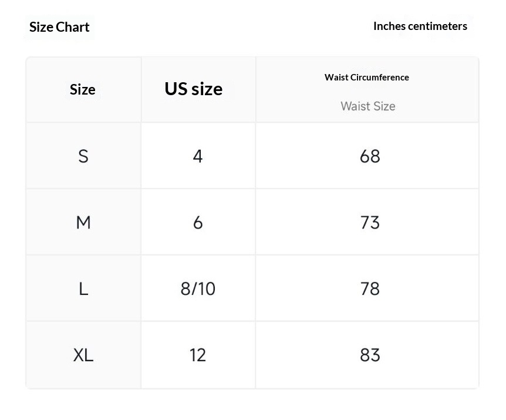
Task: Click US size value 6
Action: 198,223
